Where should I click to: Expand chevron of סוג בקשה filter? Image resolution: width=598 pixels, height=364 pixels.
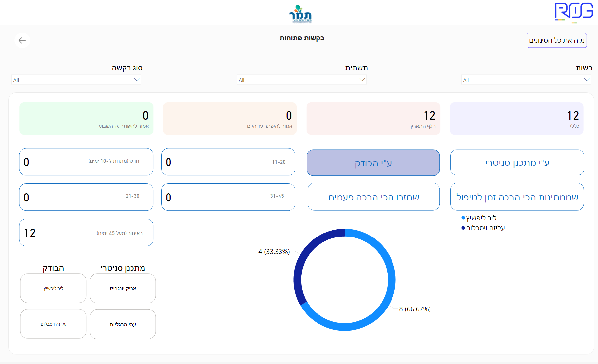[x=137, y=80]
